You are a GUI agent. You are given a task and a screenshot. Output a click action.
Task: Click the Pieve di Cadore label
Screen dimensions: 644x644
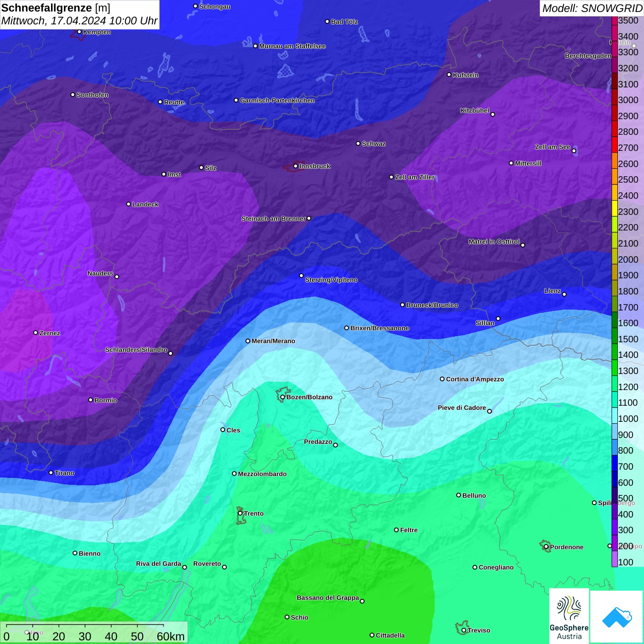462,408
